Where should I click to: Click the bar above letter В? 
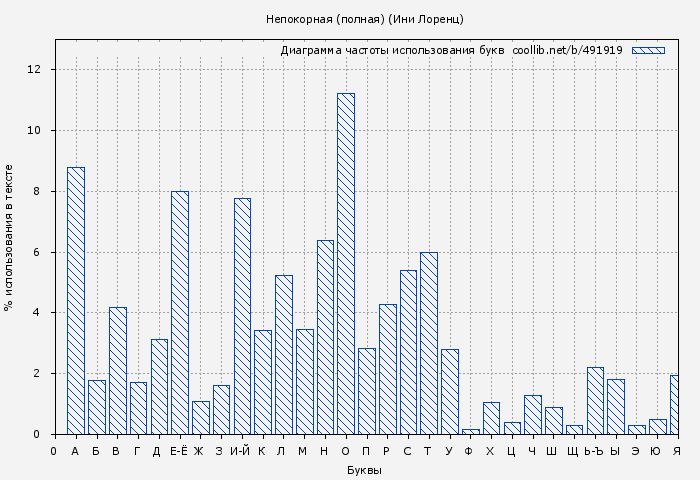(118, 370)
